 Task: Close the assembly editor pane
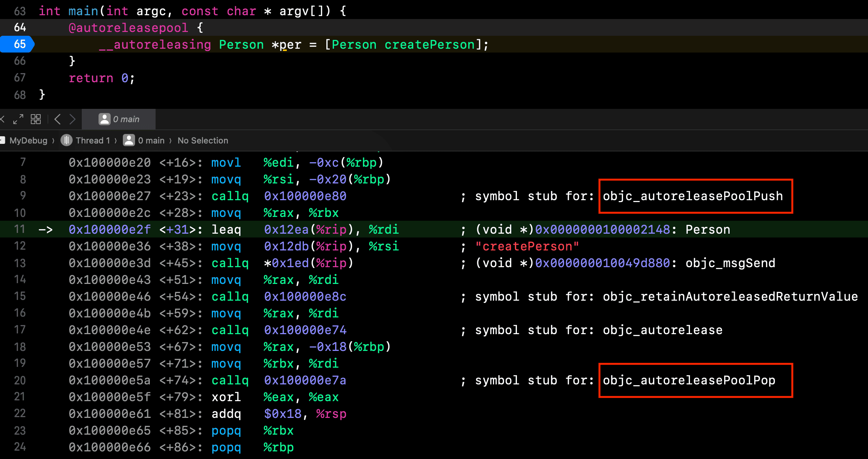click(2, 120)
